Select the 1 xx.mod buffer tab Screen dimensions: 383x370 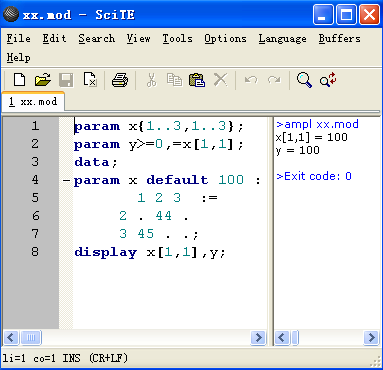(33, 101)
